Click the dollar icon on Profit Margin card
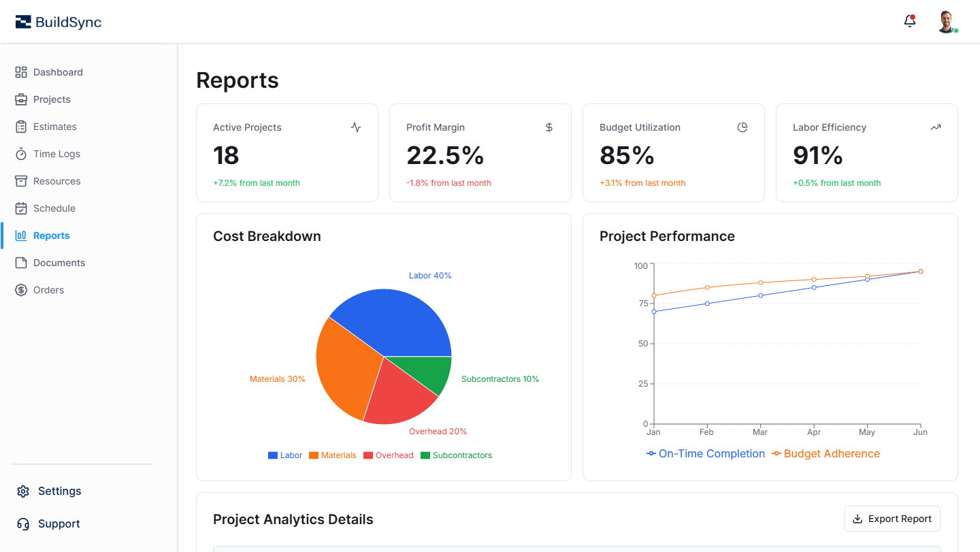 [549, 127]
